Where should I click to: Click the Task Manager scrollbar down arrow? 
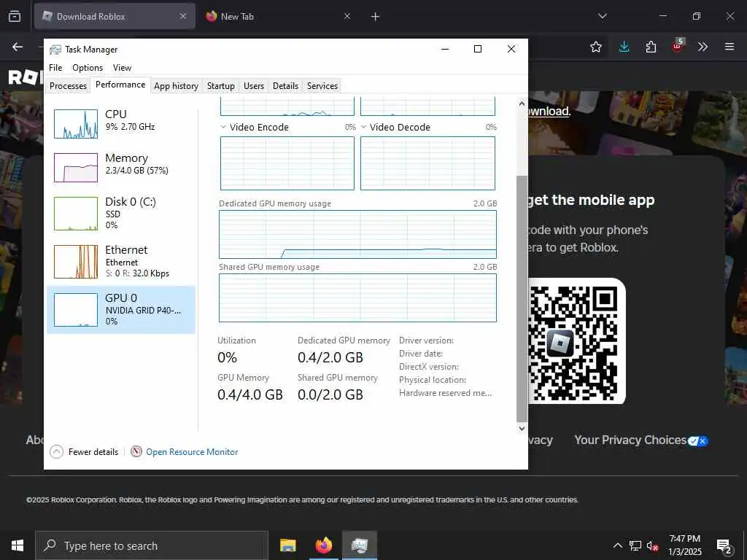point(522,428)
